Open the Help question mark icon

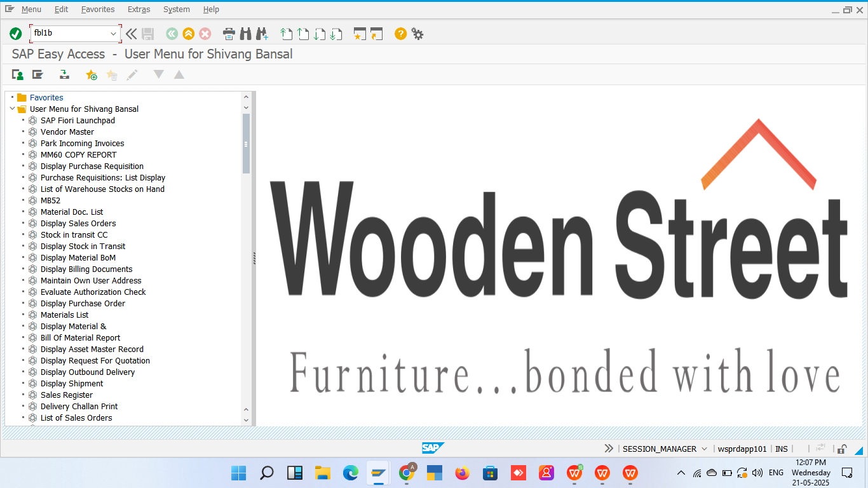[400, 34]
